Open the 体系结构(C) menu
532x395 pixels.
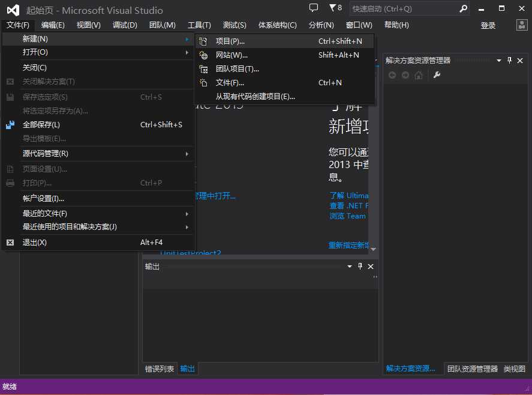pyautogui.click(x=278, y=25)
